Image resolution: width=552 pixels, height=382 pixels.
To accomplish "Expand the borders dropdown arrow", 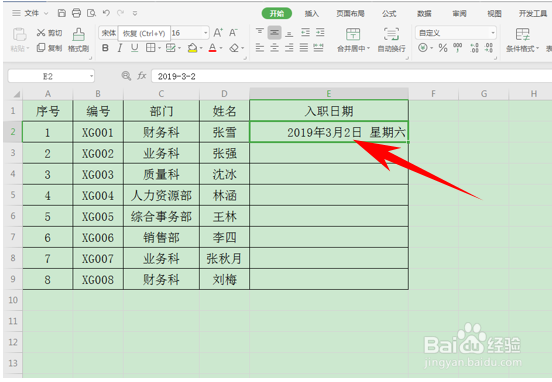I will click(159, 48).
